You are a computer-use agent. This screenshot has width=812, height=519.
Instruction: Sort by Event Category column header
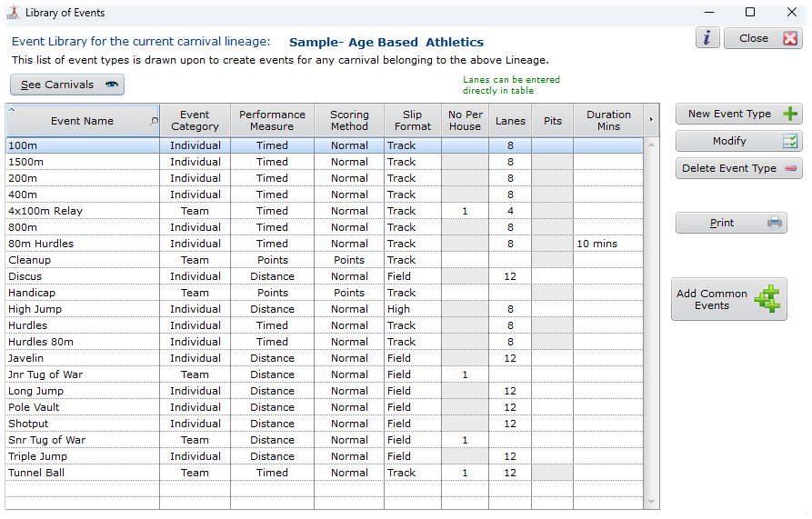pos(195,121)
